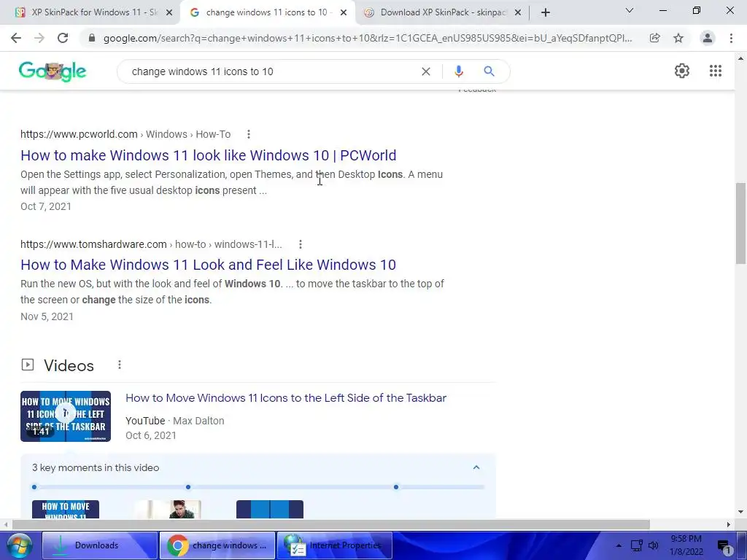The image size is (747, 560).
Task: Open Tom's Hardware Look and Feel article
Action: coord(208,265)
